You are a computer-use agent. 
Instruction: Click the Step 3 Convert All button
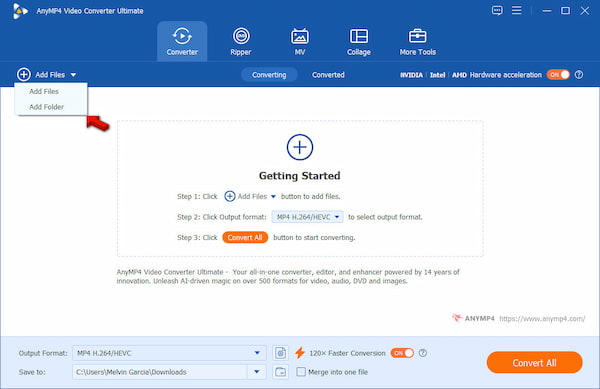click(x=245, y=238)
